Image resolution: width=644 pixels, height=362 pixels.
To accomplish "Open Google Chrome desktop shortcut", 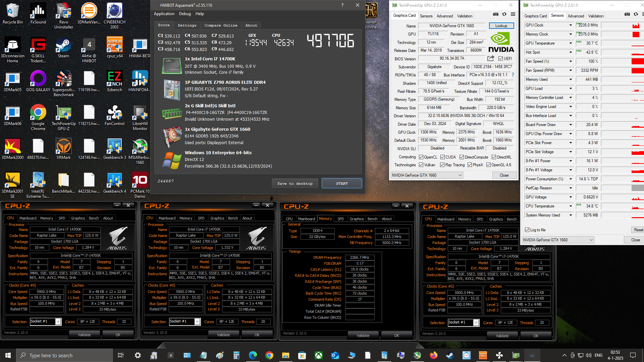I will pyautogui.click(x=38, y=118).
